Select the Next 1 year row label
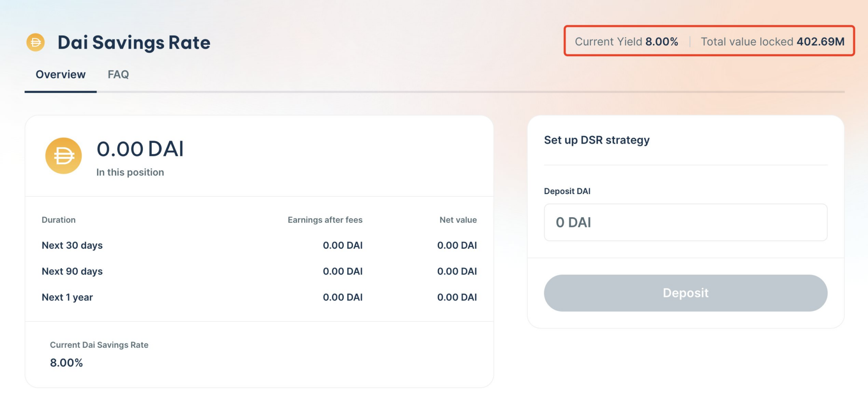Viewport: 868px width, 399px height. point(67,297)
